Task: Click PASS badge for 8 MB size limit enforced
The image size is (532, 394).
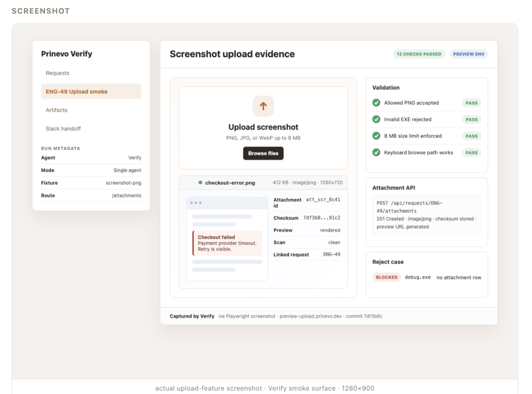Action: (x=471, y=136)
